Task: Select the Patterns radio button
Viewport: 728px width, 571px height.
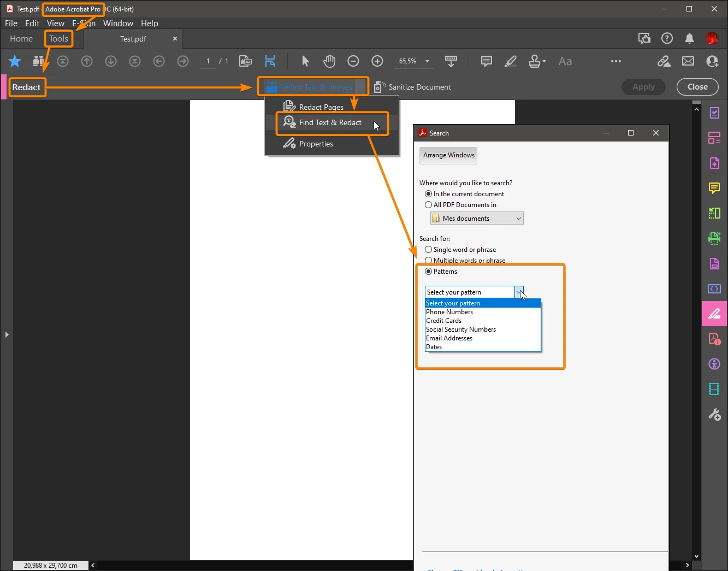Action: (428, 272)
